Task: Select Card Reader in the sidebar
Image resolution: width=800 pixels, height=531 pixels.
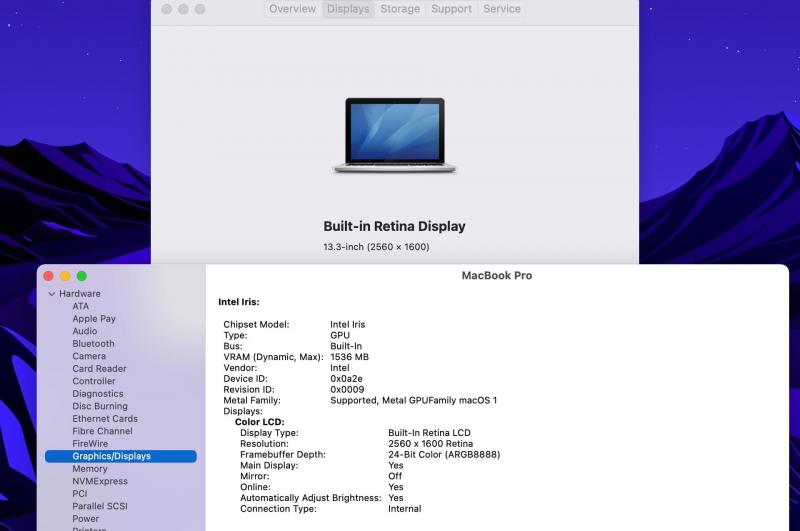Action: point(99,369)
